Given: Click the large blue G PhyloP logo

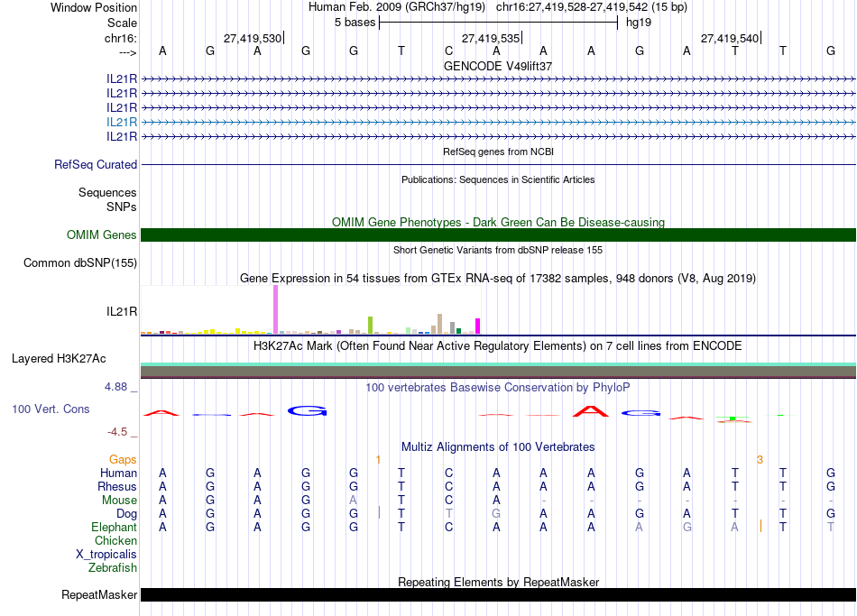Looking at the screenshot, I should click(x=307, y=410).
